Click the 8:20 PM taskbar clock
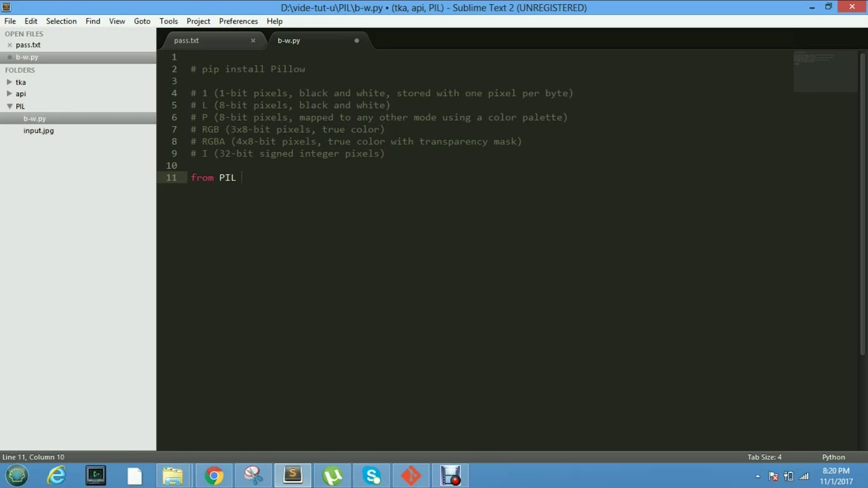Image resolution: width=868 pixels, height=488 pixels. (x=835, y=476)
